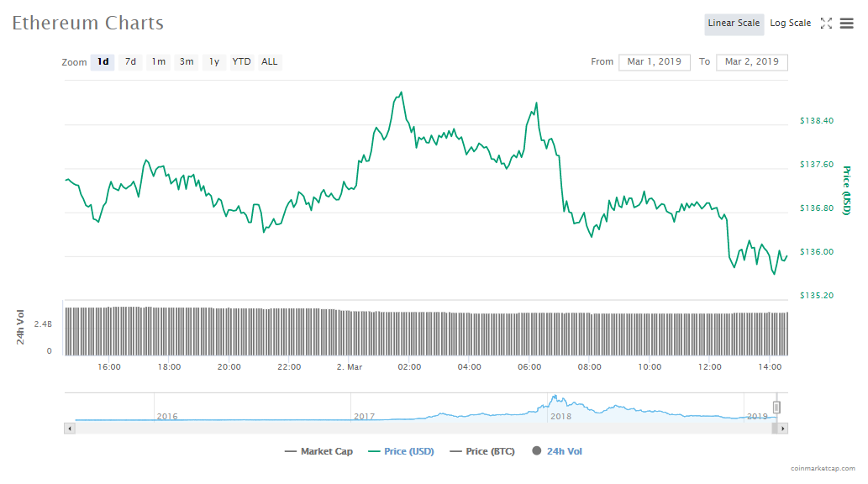
Task: Show ALL time zoom range
Action: (269, 62)
